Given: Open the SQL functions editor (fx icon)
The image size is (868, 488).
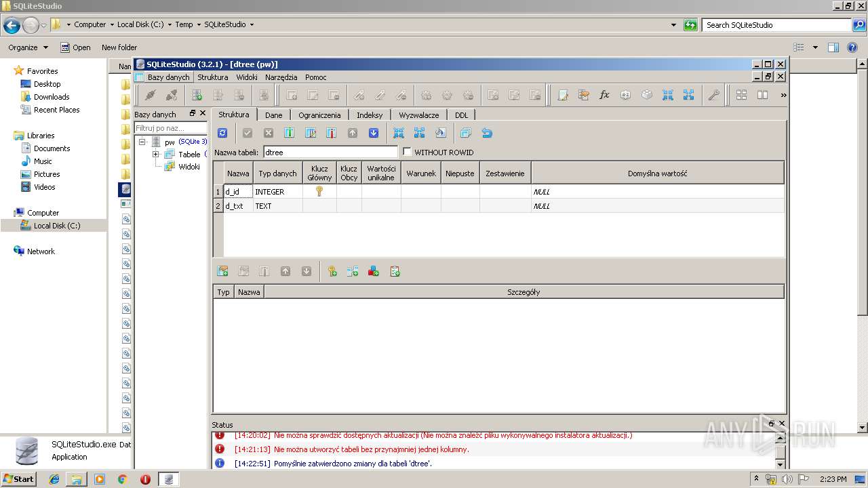Looking at the screenshot, I should tap(604, 95).
